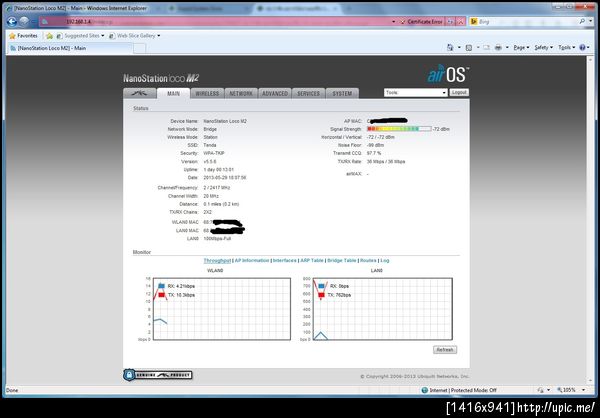Click the Noise Floor value
Screen dimensions: 600x418
(x=375, y=145)
